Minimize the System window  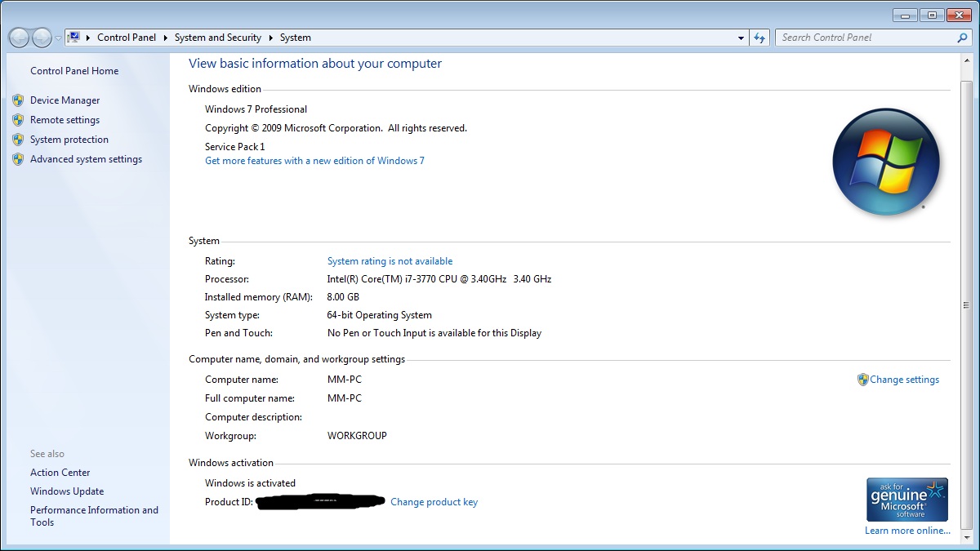[x=905, y=15]
